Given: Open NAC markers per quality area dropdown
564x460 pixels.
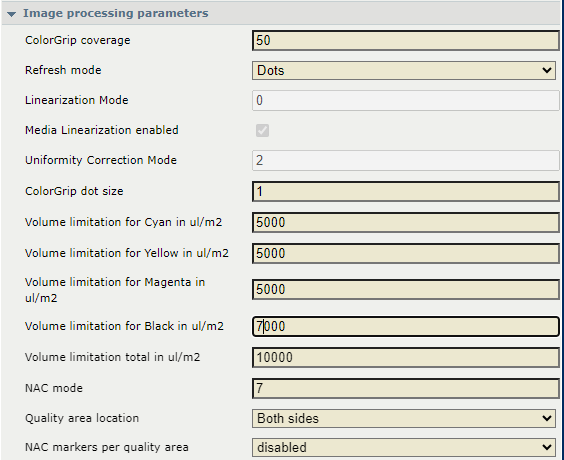Looking at the screenshot, I should click(404, 447).
